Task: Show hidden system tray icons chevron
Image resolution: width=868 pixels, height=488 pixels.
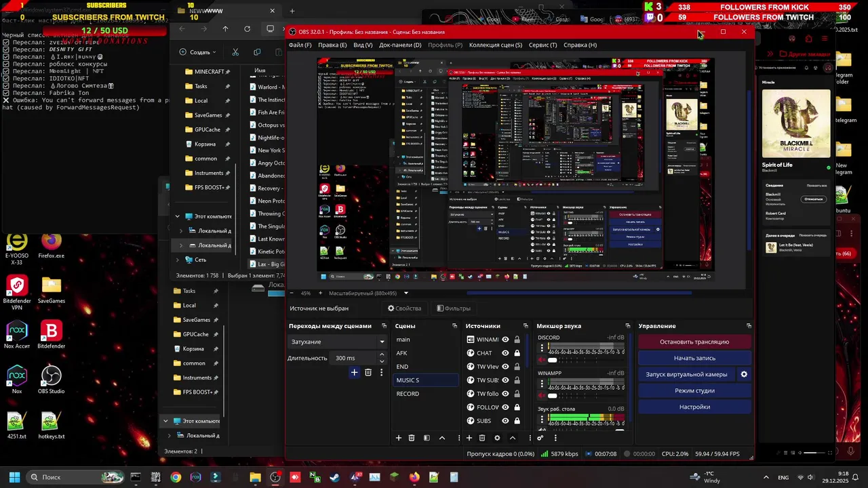Action: [x=766, y=477]
